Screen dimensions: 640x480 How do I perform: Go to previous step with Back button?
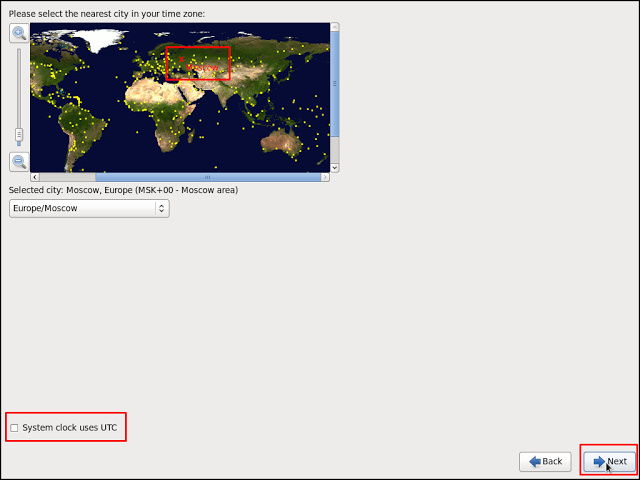point(545,461)
